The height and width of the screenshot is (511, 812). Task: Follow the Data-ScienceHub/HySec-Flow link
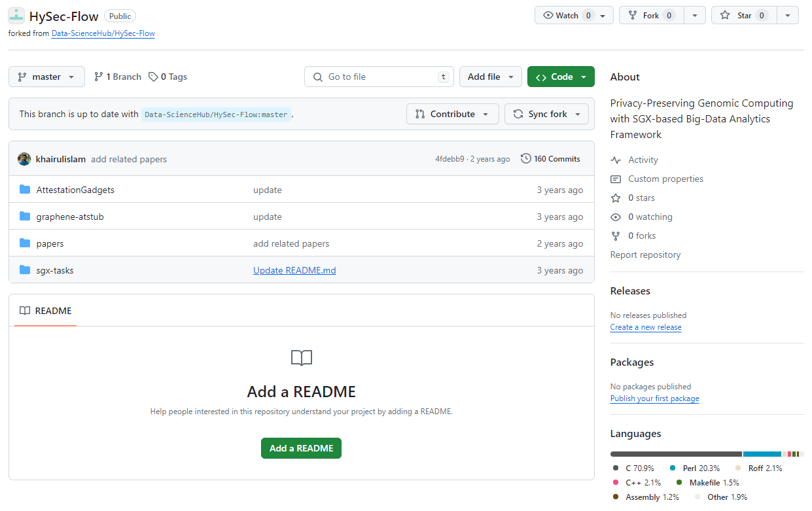(x=103, y=33)
